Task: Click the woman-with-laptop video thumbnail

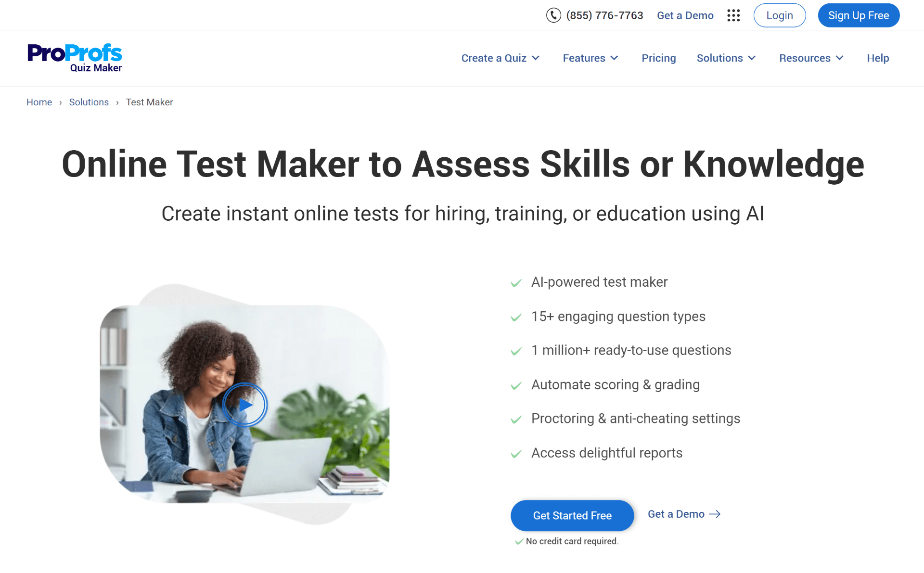Action: 244,404
